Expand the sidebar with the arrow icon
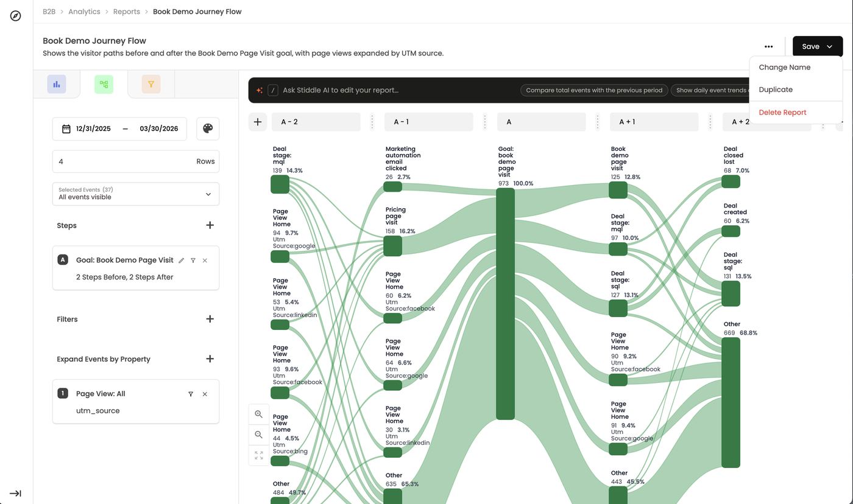 point(16,493)
